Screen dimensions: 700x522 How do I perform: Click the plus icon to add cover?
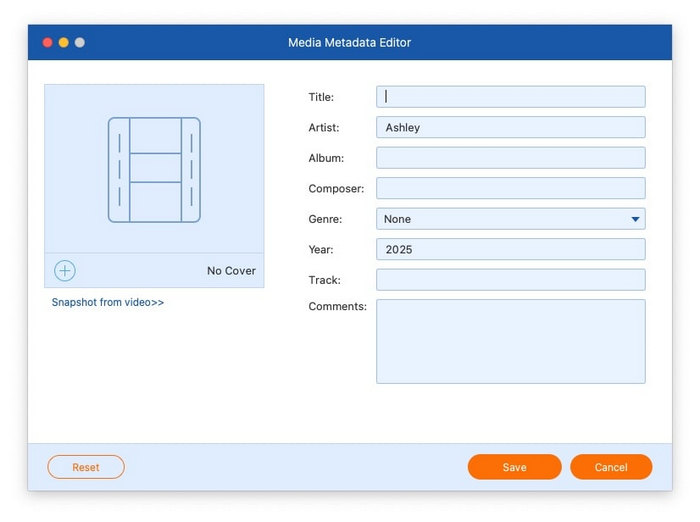[x=65, y=271]
